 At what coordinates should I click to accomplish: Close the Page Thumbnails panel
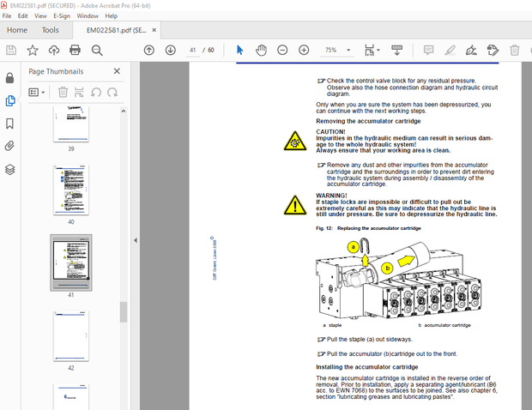coord(117,71)
